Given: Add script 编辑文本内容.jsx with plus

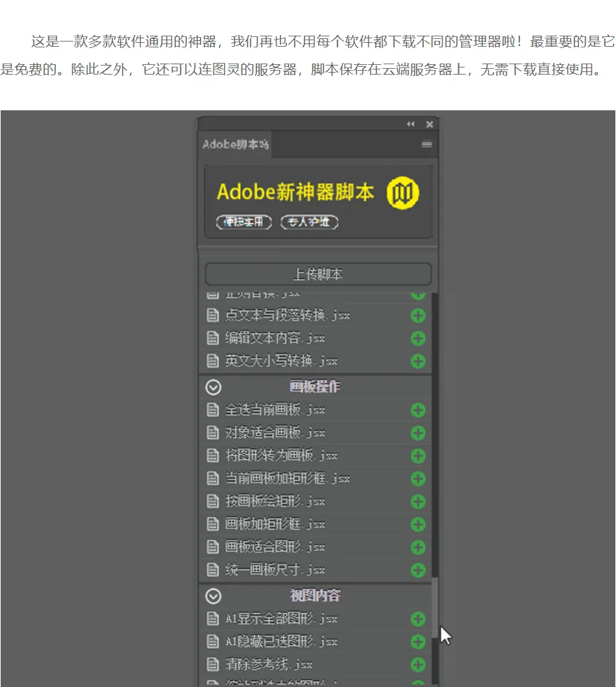Looking at the screenshot, I should [x=418, y=338].
